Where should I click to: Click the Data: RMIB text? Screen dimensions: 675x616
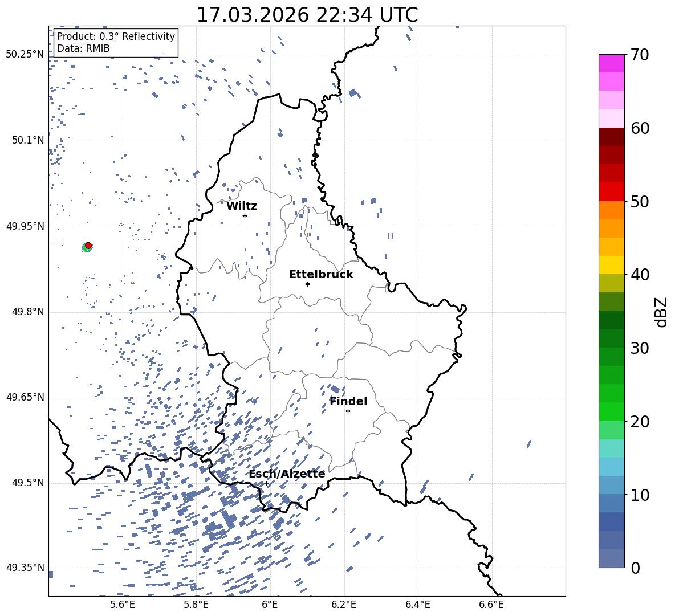coord(83,48)
